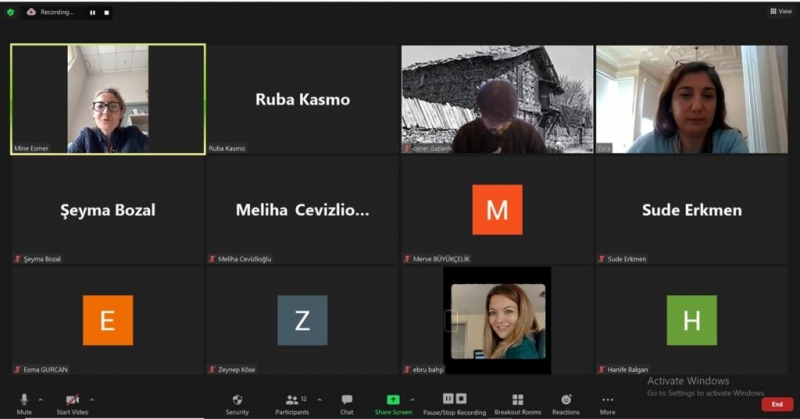The image size is (800, 419).
Task: Pause recording from top-left indicator
Action: tap(92, 13)
